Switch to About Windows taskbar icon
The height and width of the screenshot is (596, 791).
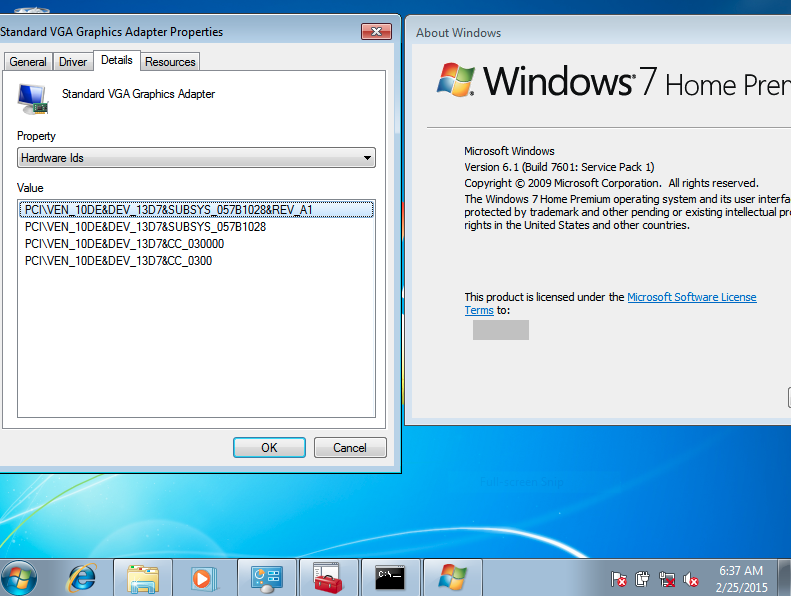pyautogui.click(x=453, y=577)
